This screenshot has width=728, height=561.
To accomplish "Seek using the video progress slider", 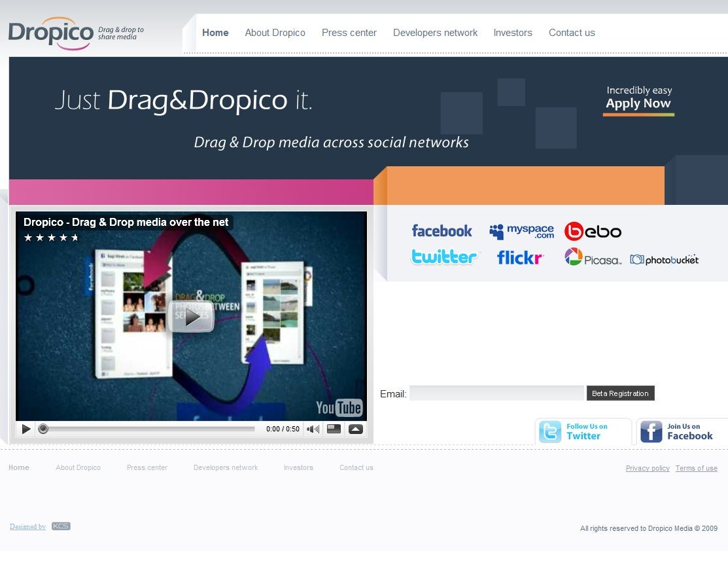I will [x=147, y=429].
